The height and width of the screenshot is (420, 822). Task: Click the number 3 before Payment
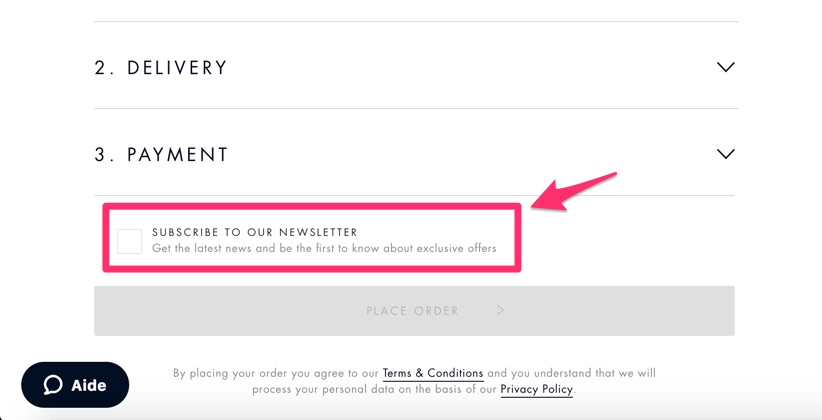click(101, 155)
